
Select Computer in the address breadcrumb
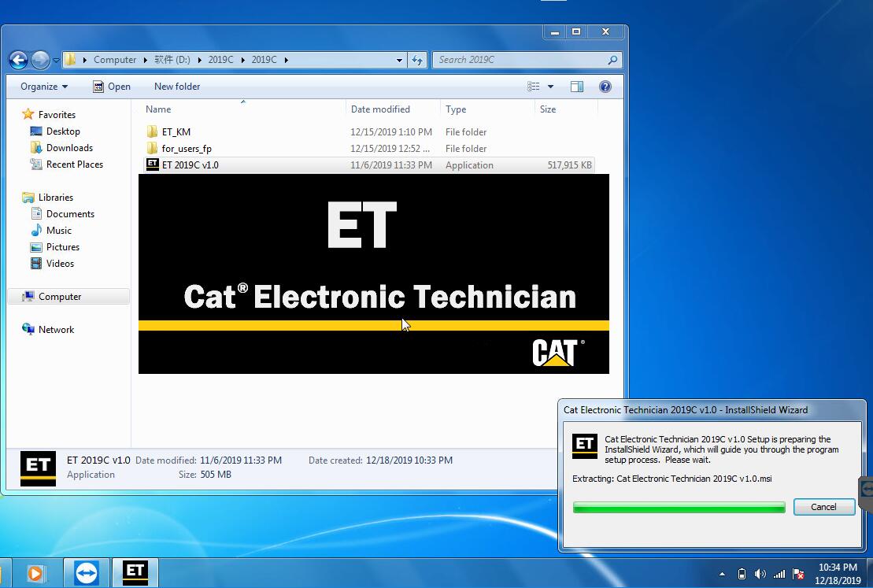click(x=115, y=60)
